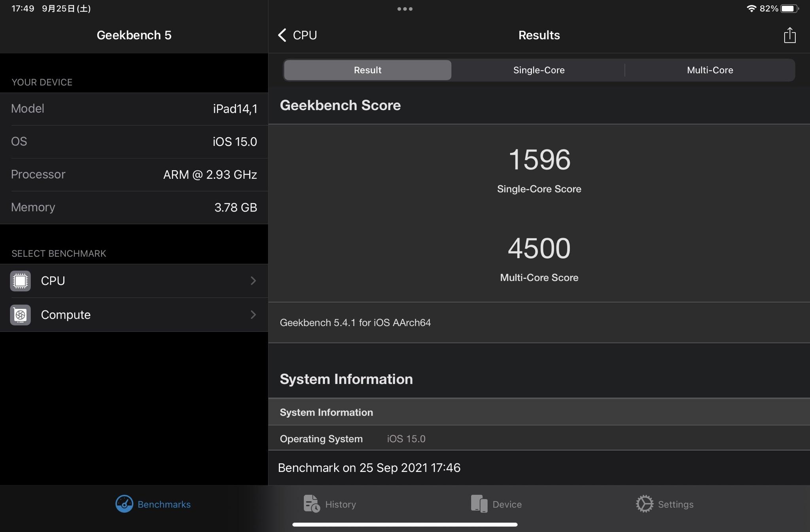Tap the 82% battery percentage
Image resolution: width=810 pixels, height=532 pixels.
pyautogui.click(x=768, y=8)
